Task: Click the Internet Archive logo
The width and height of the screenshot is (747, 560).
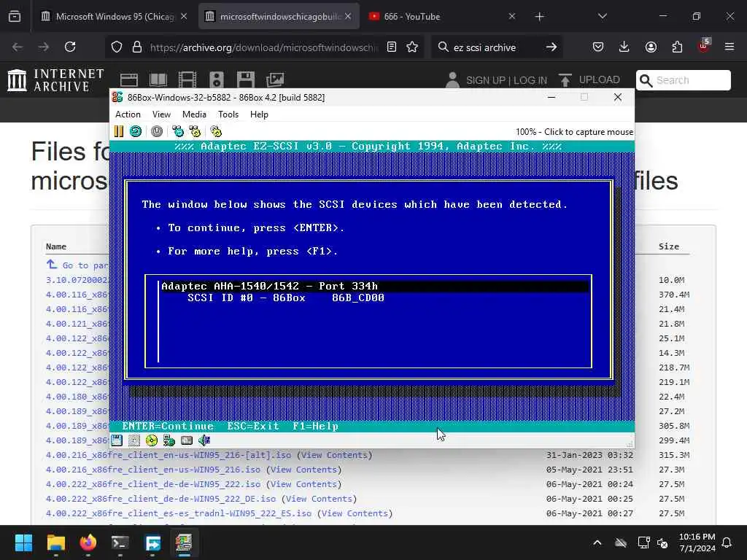Action: tap(55, 80)
